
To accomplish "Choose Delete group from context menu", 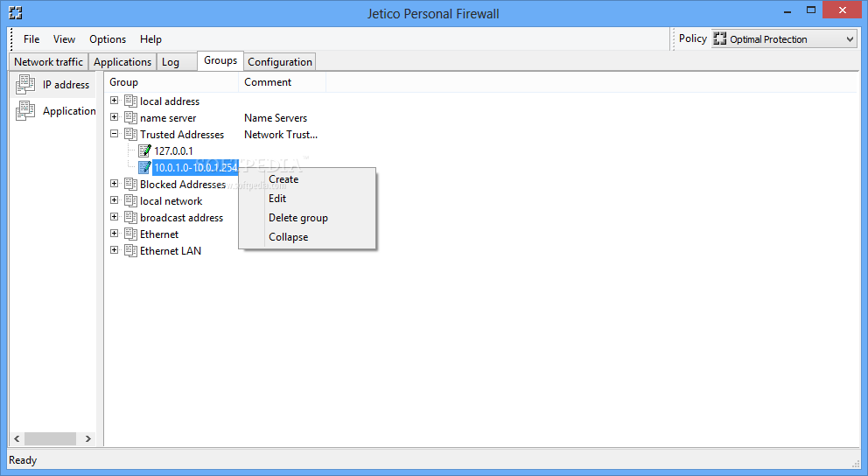I will coord(307,218).
